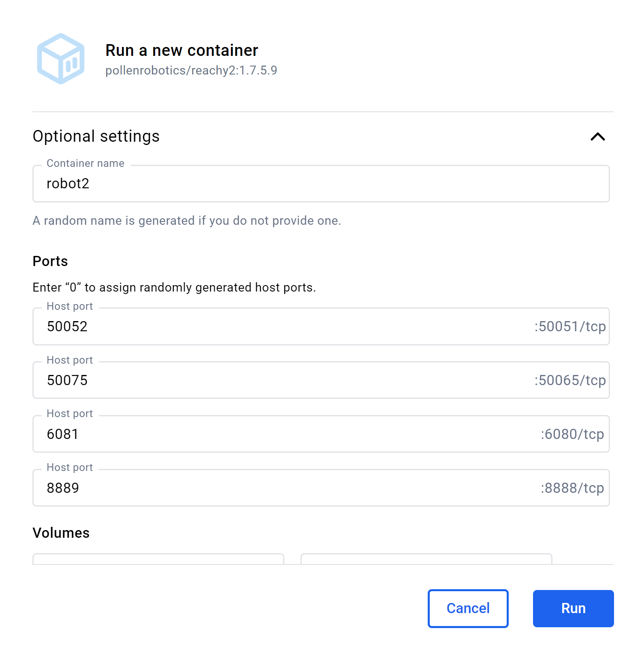644x656 pixels.
Task: Collapse Optional settings with the chevron
Action: click(x=597, y=137)
